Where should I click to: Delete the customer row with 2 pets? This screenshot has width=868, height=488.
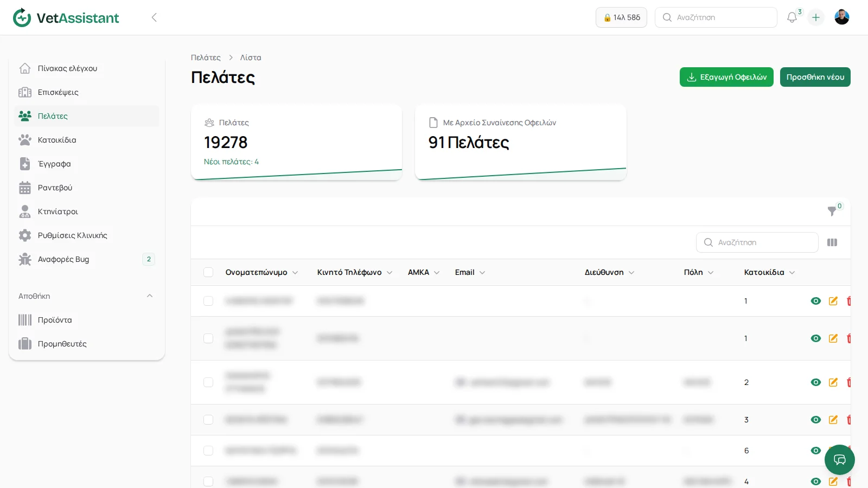click(848, 382)
